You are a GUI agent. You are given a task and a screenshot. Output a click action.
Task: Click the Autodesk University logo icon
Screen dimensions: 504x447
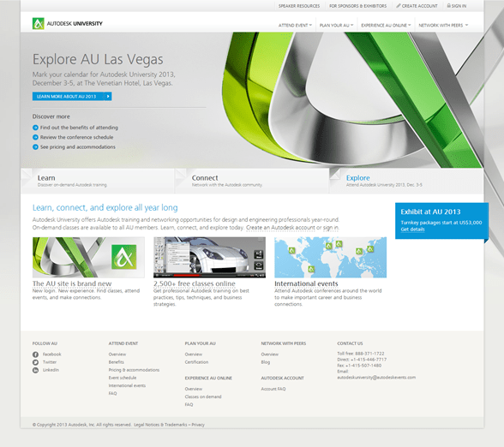(x=39, y=23)
